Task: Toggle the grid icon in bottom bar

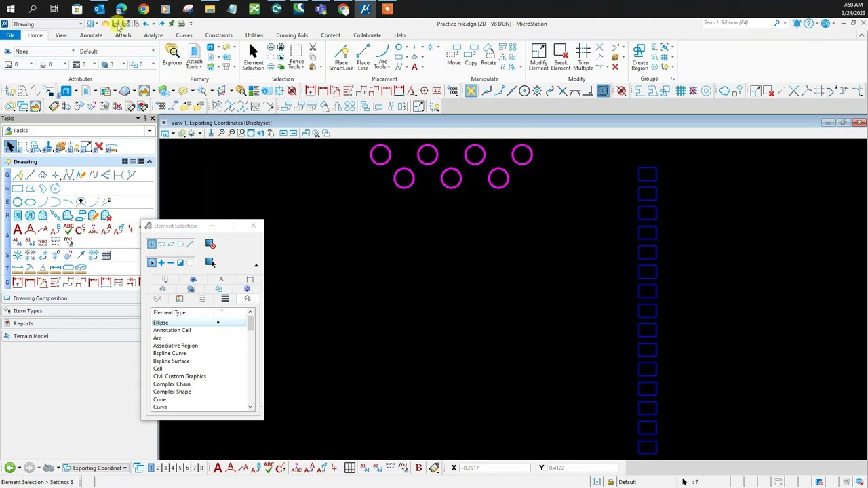Action: [349, 468]
